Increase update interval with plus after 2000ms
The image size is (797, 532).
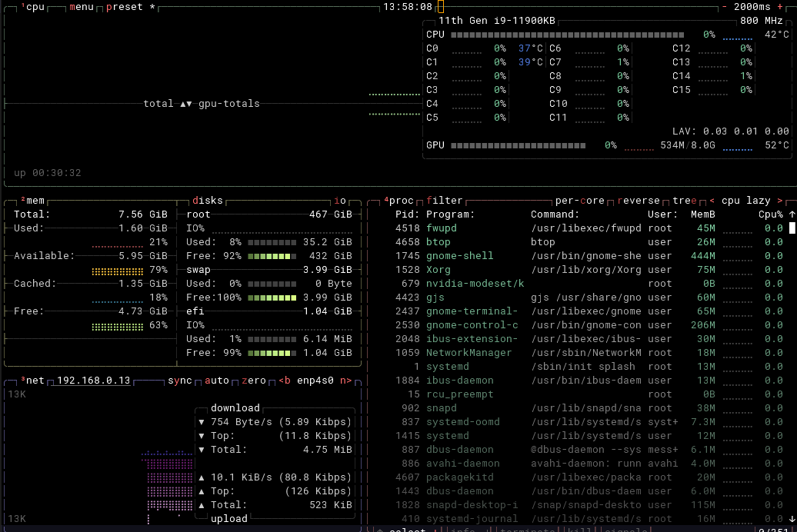780,7
